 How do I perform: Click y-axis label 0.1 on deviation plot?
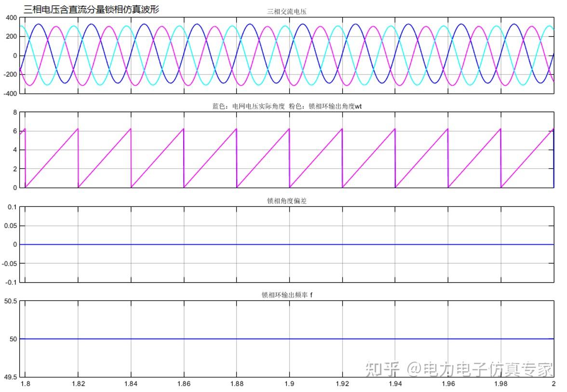[13, 207]
